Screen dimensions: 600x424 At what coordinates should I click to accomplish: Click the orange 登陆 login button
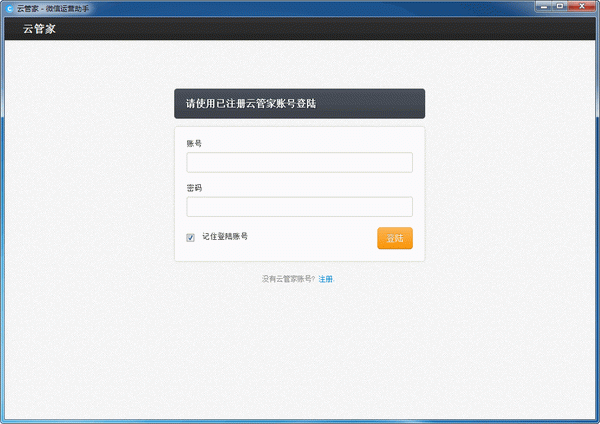point(395,238)
